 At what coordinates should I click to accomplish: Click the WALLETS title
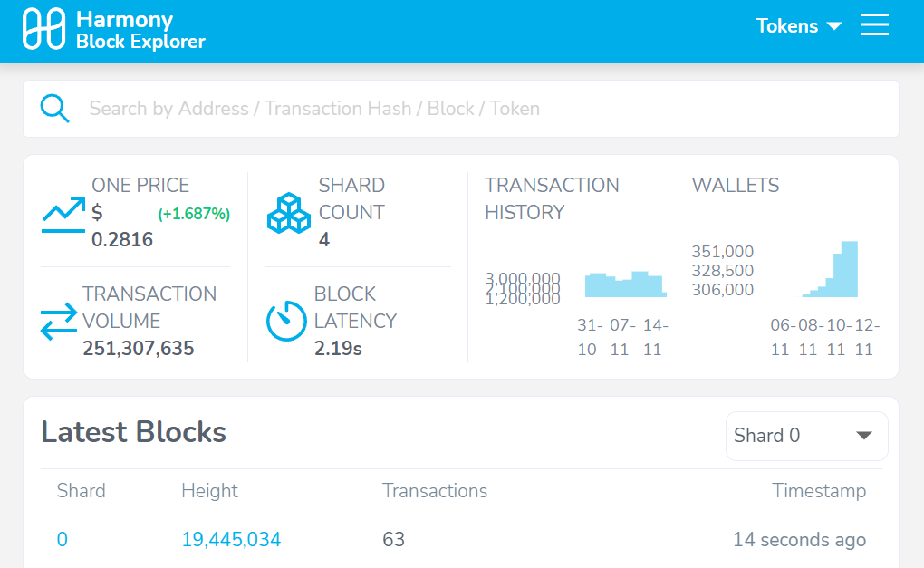click(736, 186)
